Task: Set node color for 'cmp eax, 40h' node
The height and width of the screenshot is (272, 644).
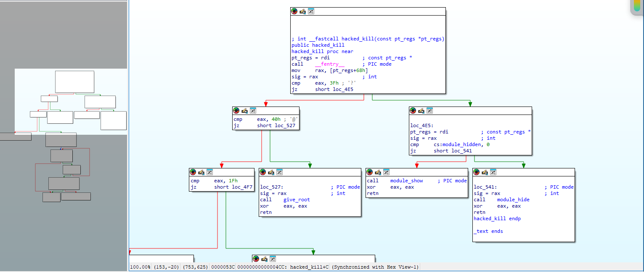Action: pyautogui.click(x=236, y=111)
